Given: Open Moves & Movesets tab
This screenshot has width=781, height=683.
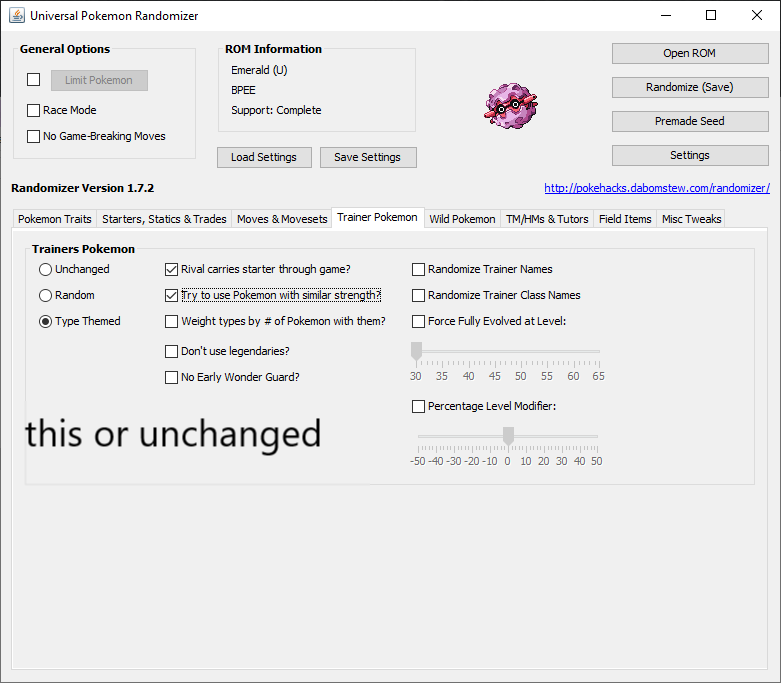Looking at the screenshot, I should coord(282,219).
